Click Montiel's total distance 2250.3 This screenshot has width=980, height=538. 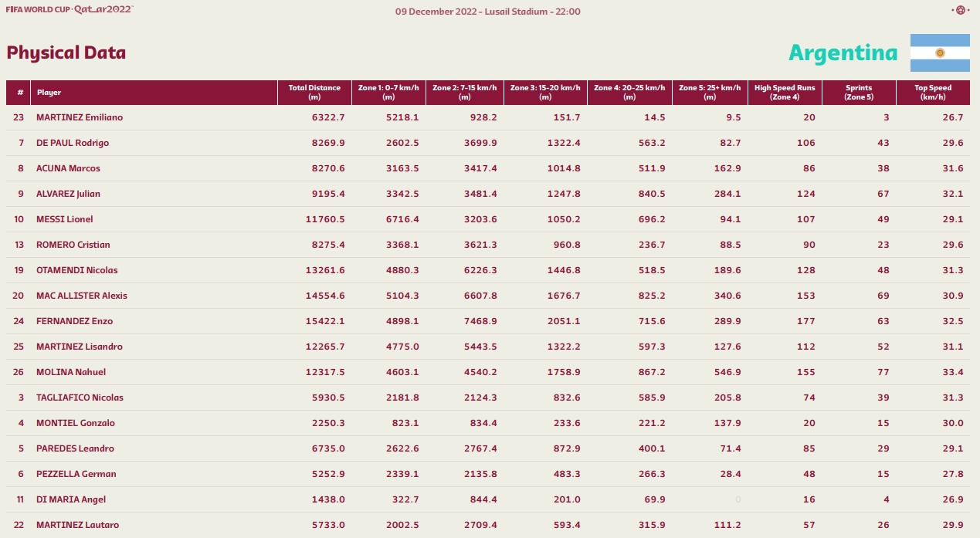[328, 423]
